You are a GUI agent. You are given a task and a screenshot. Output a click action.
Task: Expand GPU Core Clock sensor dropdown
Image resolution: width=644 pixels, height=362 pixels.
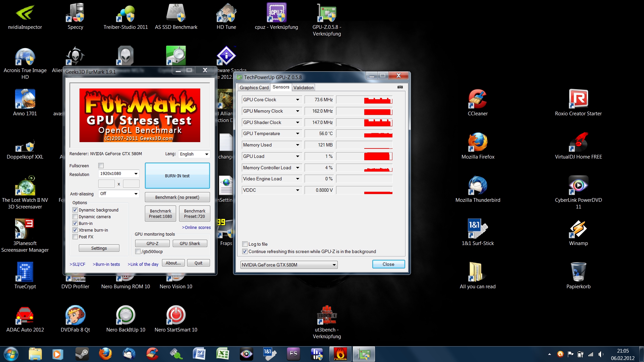[x=297, y=100]
